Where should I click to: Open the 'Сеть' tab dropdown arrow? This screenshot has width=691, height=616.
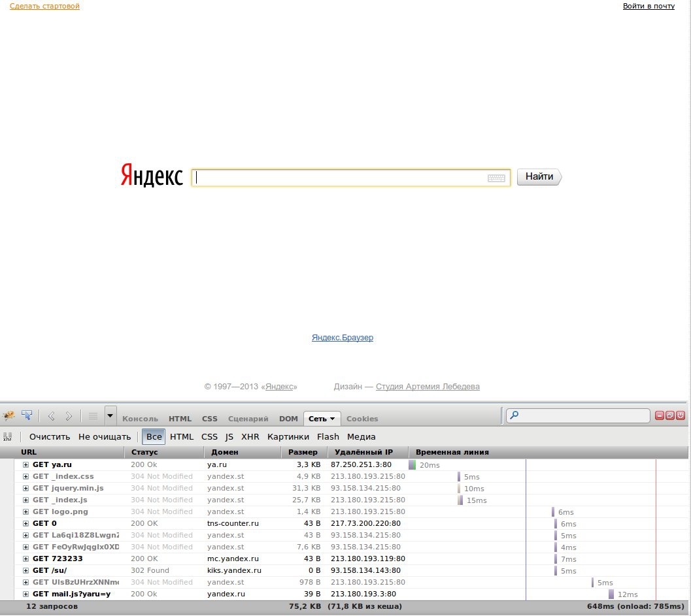coord(333,419)
